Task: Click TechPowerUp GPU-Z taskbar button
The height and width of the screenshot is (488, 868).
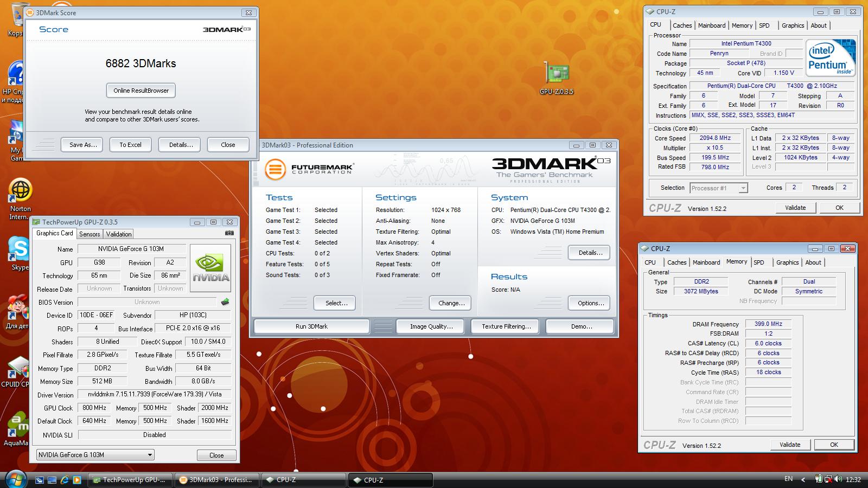Action: (130, 480)
